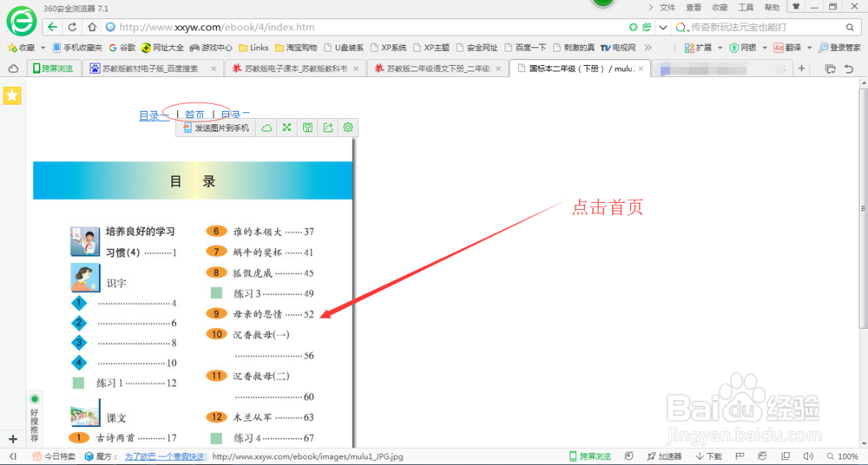Viewport: 868px width, 465px height.
Task: Open 网址大全 bookmark
Action: pyautogui.click(x=162, y=49)
